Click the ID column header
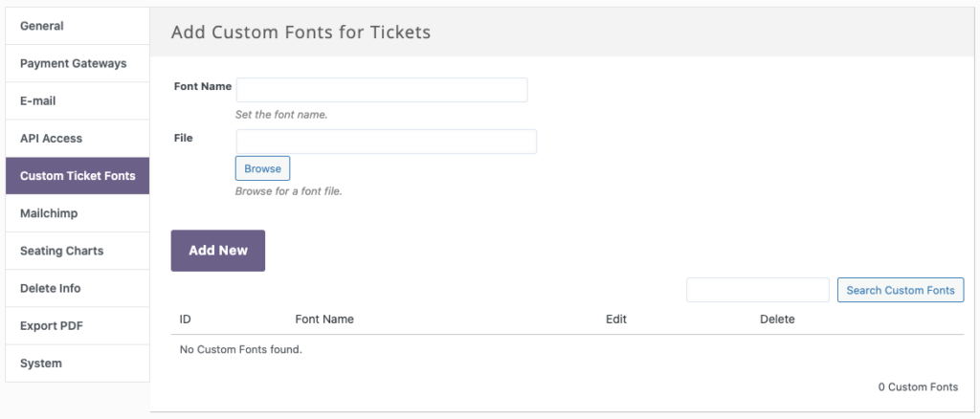This screenshot has width=980, height=419. (x=185, y=320)
